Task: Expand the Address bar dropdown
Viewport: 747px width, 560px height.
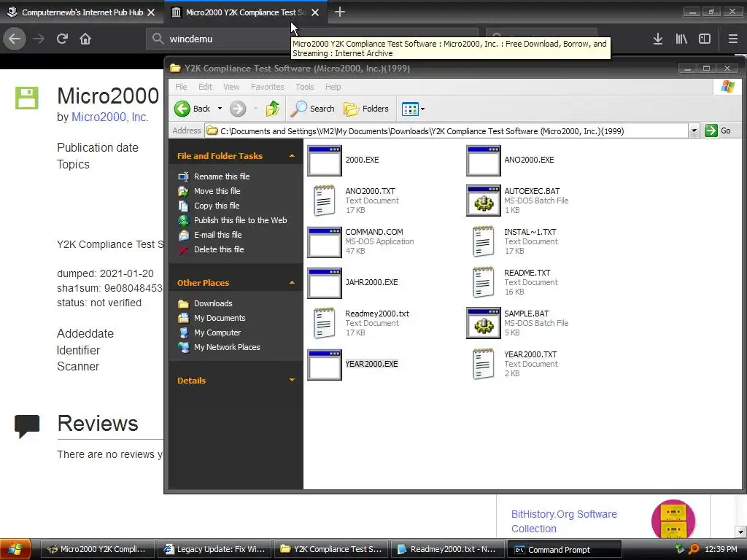Action: click(x=694, y=131)
